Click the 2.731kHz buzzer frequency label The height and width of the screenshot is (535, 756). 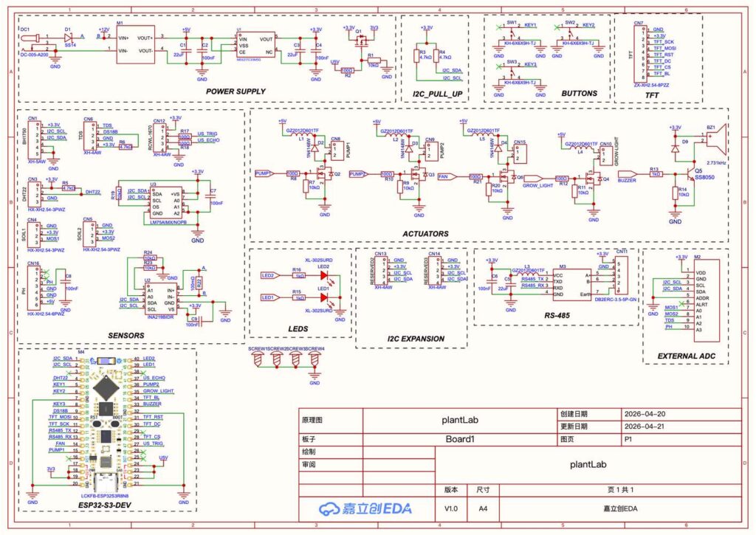[x=716, y=163]
